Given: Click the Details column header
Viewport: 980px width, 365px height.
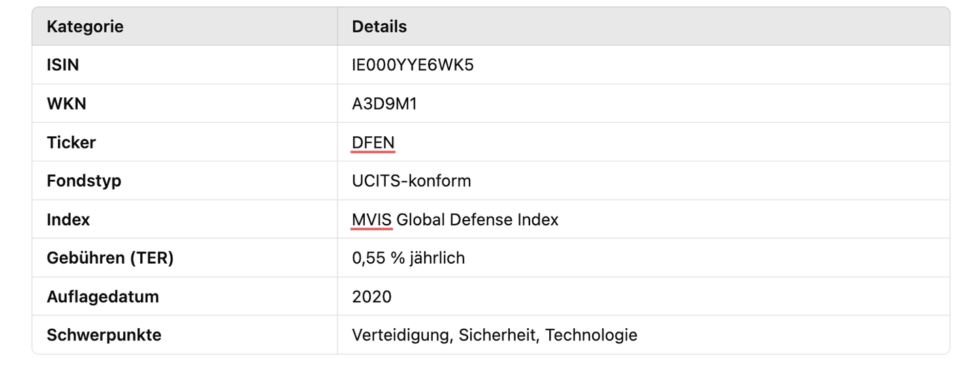Looking at the screenshot, I should pyautogui.click(x=379, y=27).
